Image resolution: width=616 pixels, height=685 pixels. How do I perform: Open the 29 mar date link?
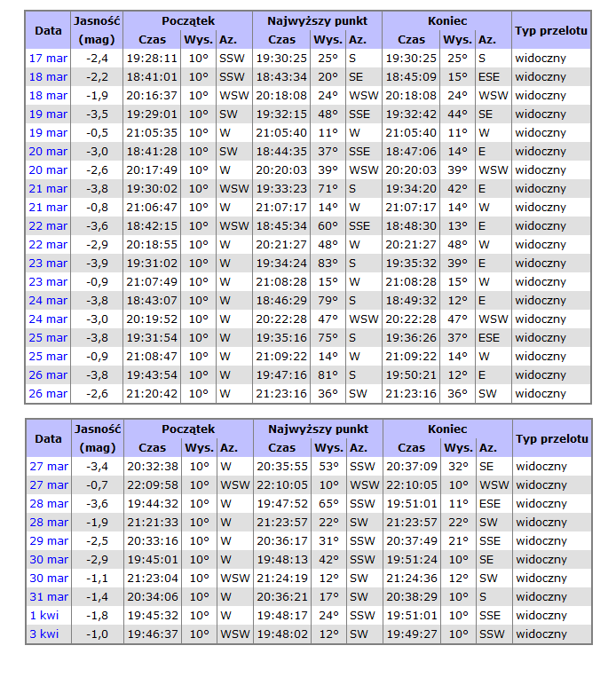tap(49, 541)
